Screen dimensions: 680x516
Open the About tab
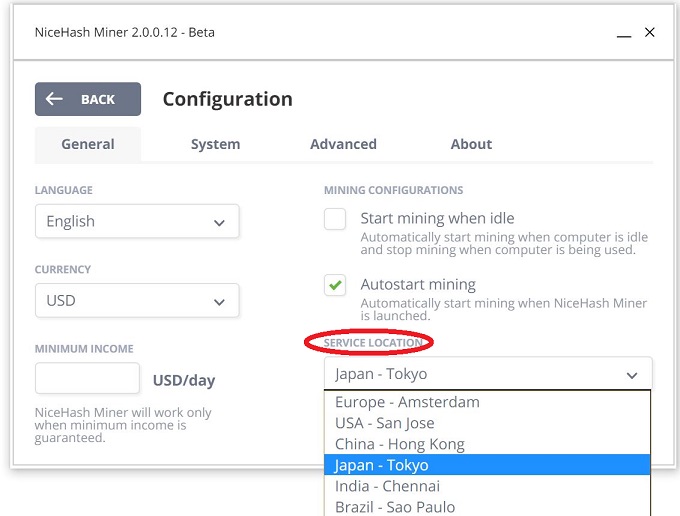tap(471, 144)
